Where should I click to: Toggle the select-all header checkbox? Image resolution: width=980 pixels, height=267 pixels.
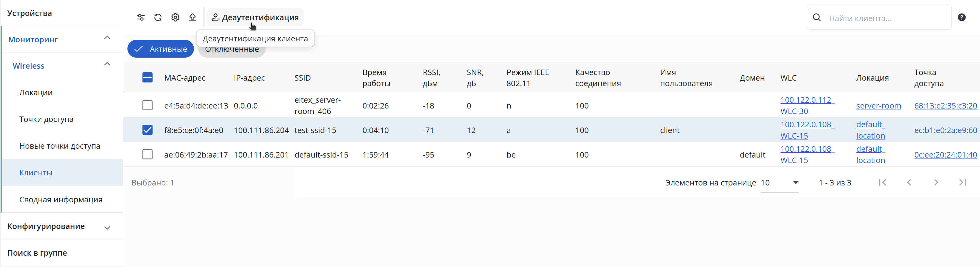pos(148,78)
